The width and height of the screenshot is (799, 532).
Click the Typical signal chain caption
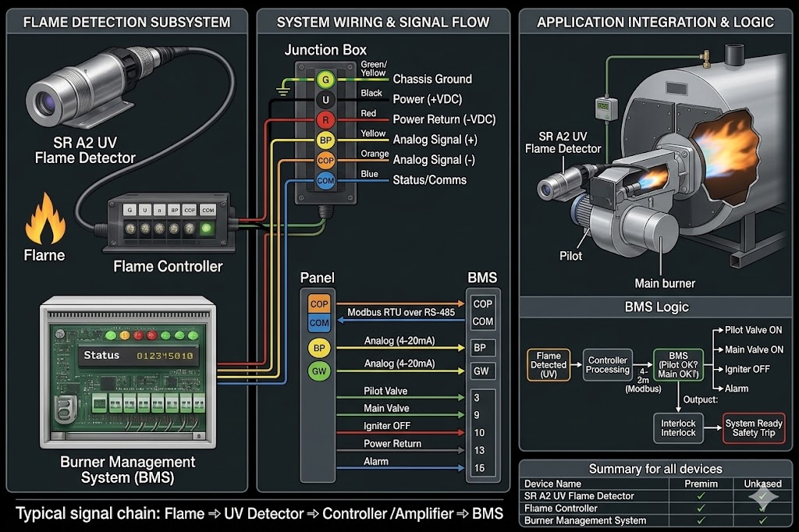point(259,513)
